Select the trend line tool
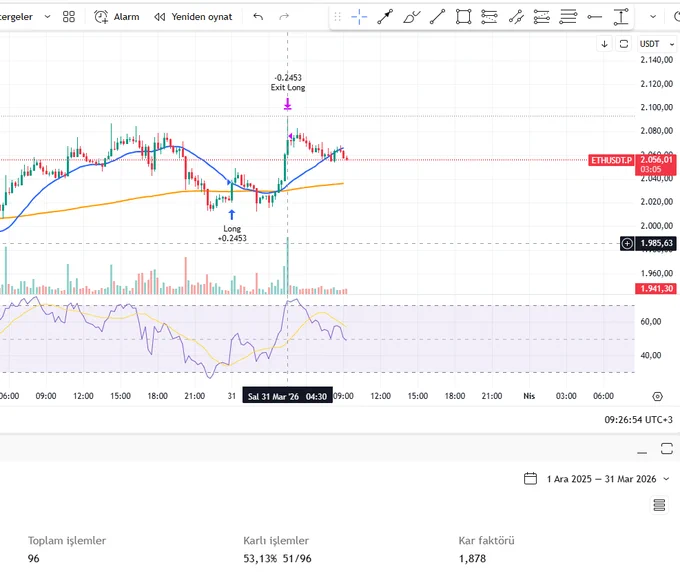Viewport: 680px width, 576px height. [437, 17]
